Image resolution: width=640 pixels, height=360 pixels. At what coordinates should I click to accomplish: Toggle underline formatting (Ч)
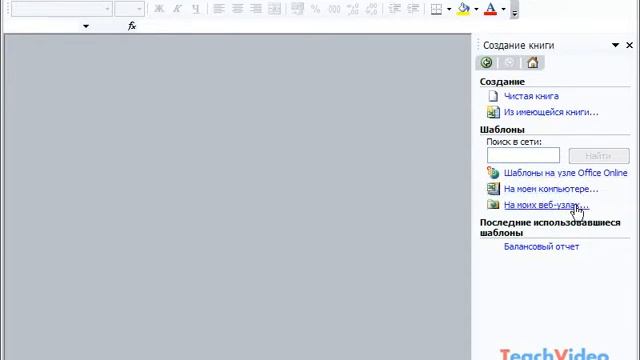(196, 9)
